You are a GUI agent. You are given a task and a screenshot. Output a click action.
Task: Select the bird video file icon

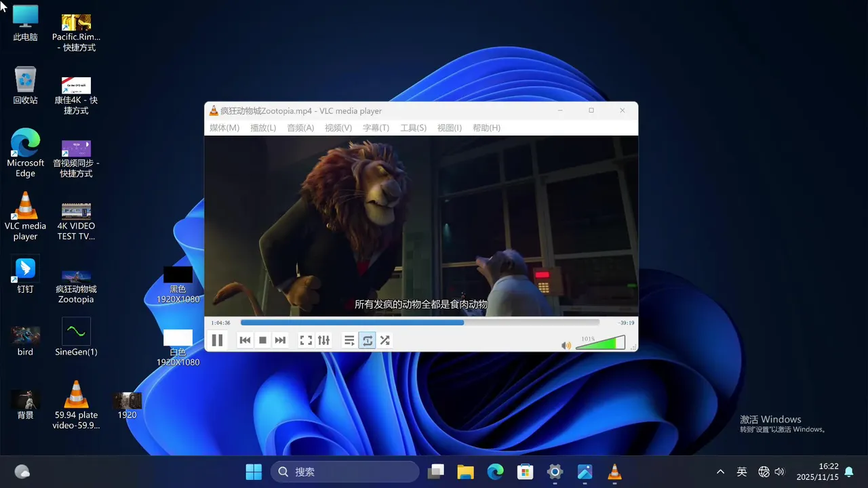click(25, 341)
